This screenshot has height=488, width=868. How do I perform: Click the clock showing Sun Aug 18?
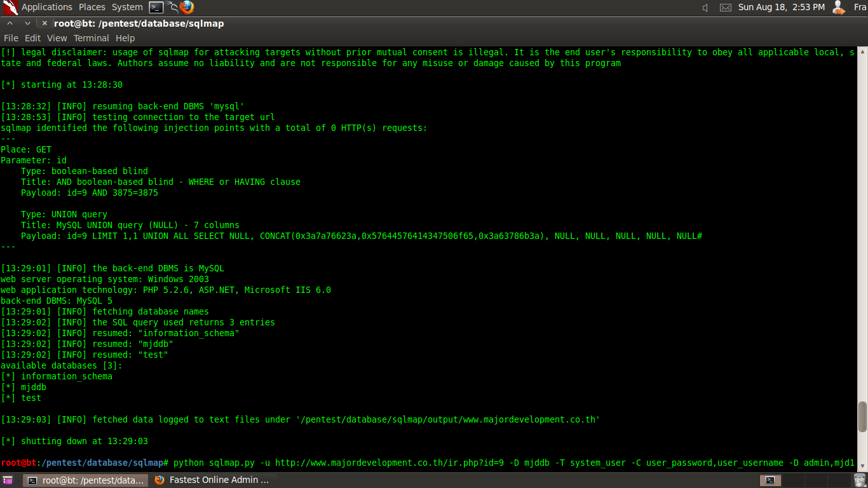782,7
